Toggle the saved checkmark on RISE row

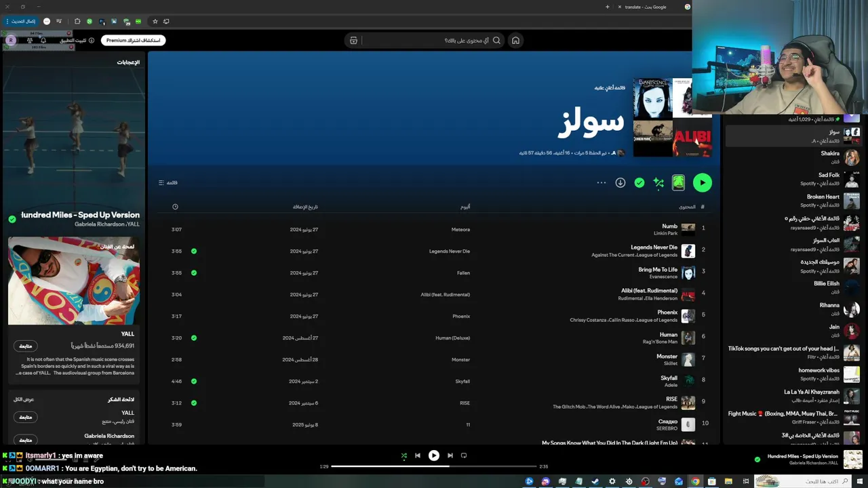pyautogui.click(x=194, y=403)
